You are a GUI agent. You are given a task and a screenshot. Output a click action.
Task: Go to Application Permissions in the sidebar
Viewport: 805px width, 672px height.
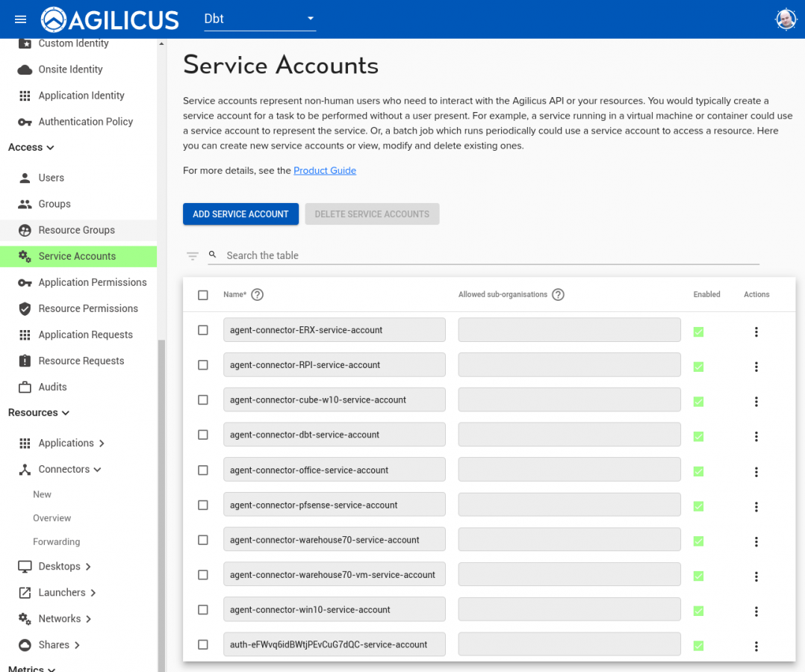(93, 282)
